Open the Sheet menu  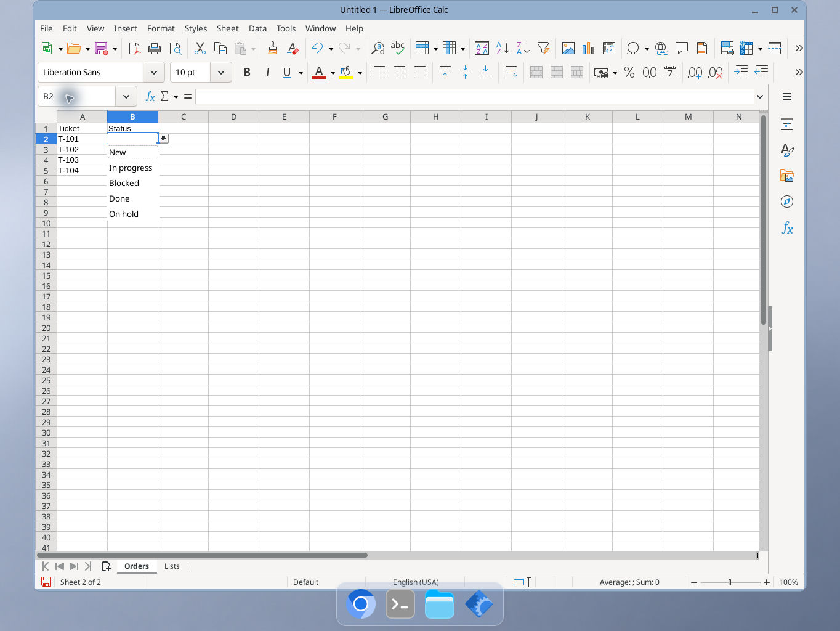[227, 28]
